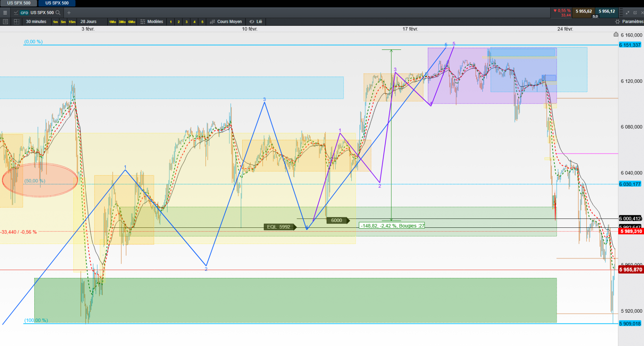Select the 3Mo period shortcut
This screenshot has width=644, height=346.
click(x=122, y=22)
